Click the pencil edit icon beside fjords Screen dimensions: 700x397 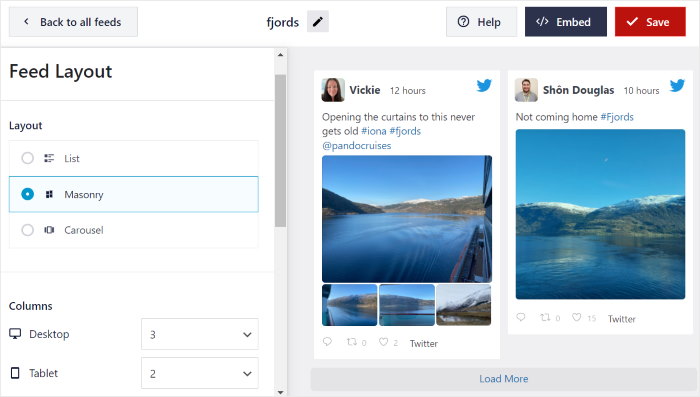pos(317,22)
